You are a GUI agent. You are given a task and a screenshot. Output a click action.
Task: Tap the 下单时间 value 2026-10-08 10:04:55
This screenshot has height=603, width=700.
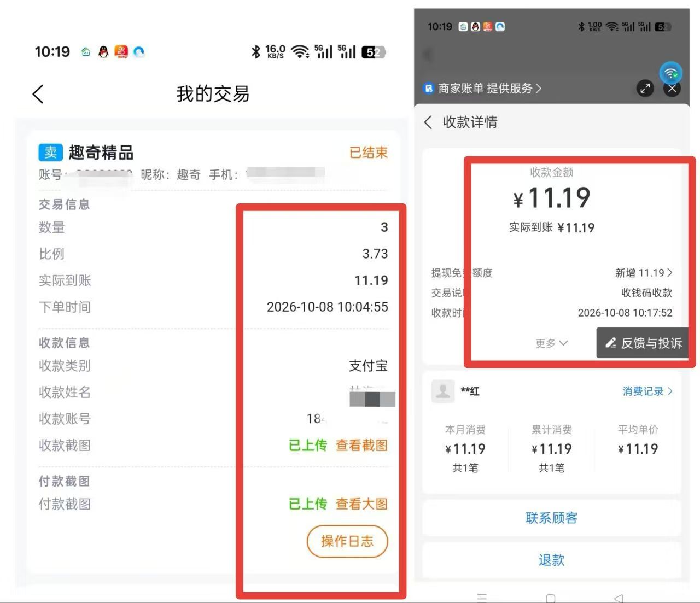[x=328, y=307]
